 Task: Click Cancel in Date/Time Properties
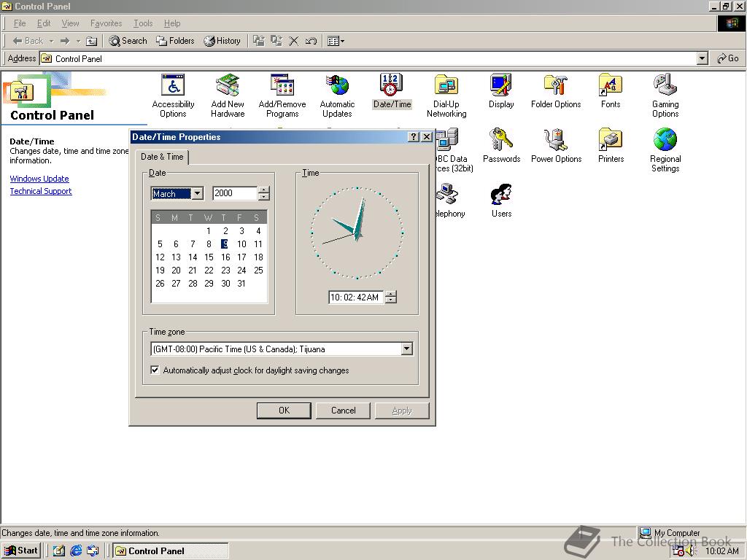pyautogui.click(x=343, y=411)
